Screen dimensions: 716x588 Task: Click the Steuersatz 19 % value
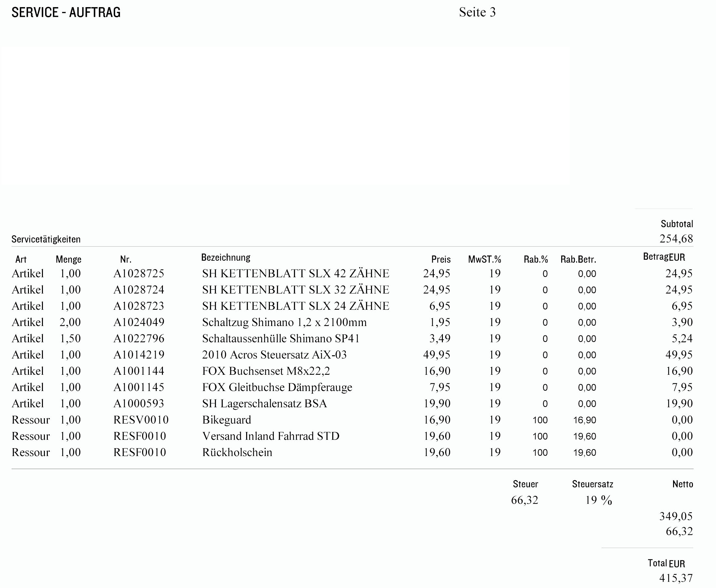598,500
